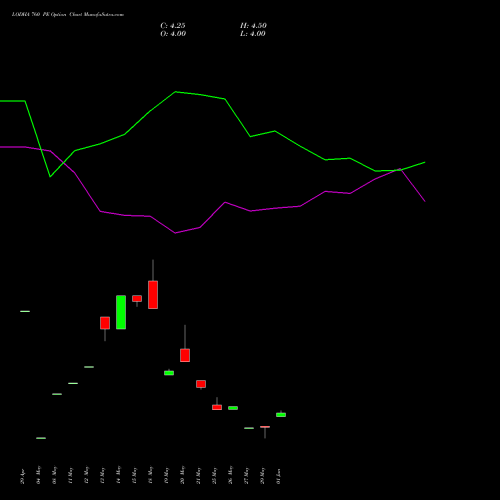Click the '11 May' date axis label
This screenshot has height=500, width=500.
[x=70, y=475]
